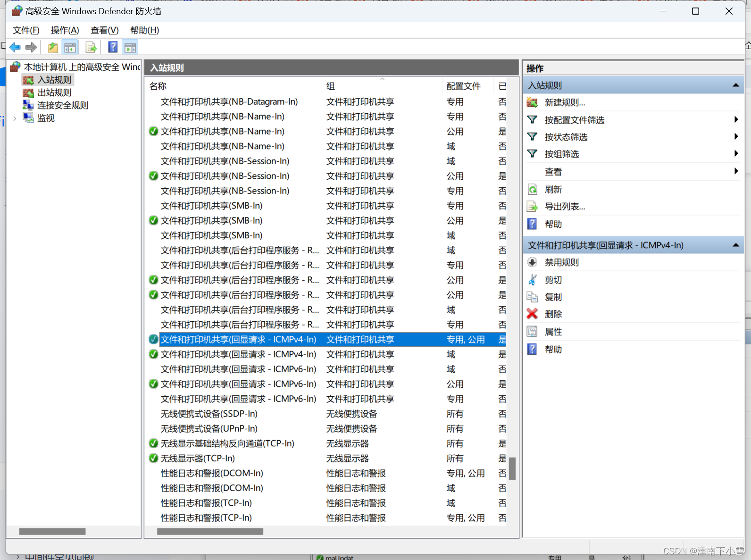Click the 属性 properties icon
This screenshot has width=751, height=560.
tap(532, 332)
